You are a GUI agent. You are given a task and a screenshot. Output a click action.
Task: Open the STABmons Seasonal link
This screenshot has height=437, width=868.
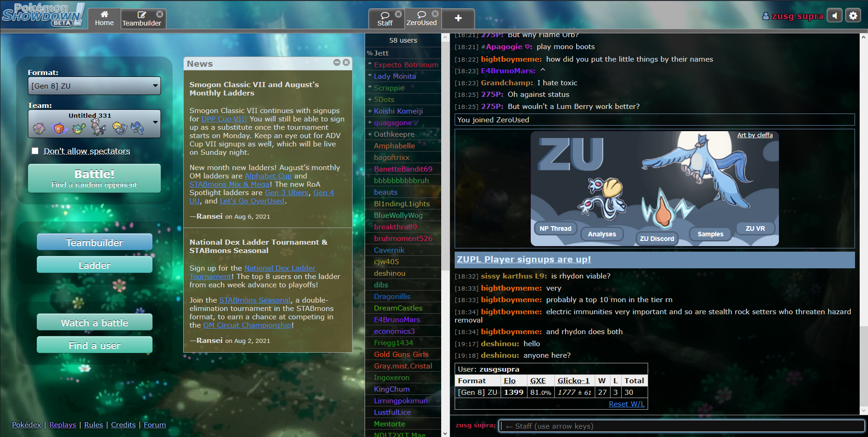click(x=255, y=300)
